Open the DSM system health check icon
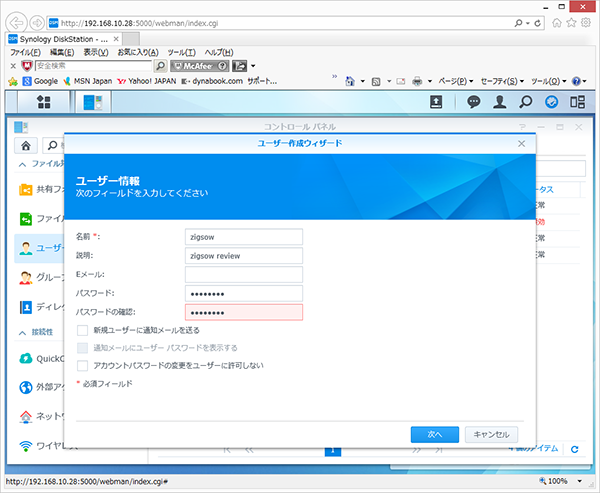 pyautogui.click(x=551, y=102)
